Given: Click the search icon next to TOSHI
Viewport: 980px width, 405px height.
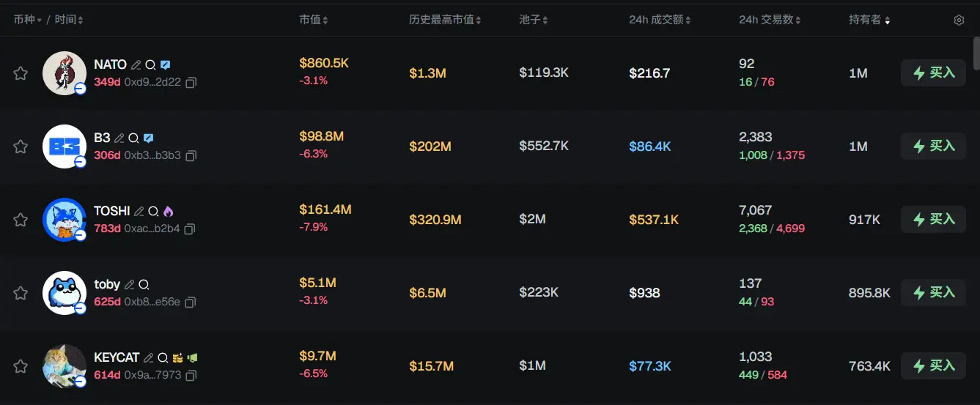Looking at the screenshot, I should 153,211.
